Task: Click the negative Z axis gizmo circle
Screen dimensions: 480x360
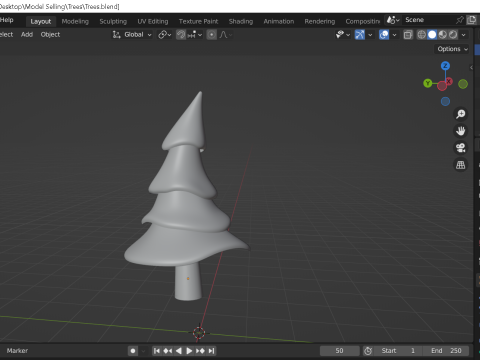Action: point(445,101)
